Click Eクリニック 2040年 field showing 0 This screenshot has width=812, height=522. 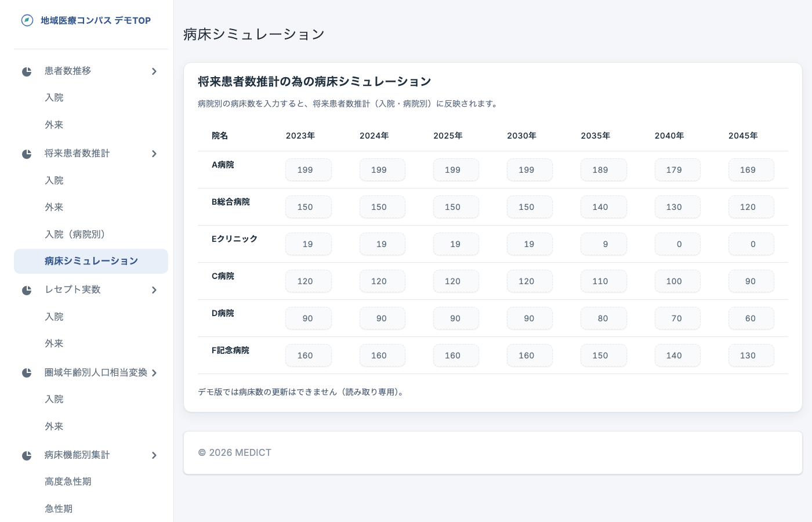(x=677, y=244)
